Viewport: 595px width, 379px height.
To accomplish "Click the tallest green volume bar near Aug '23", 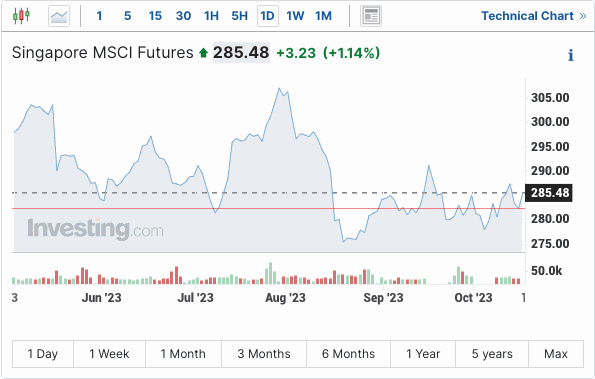I will (x=271, y=273).
